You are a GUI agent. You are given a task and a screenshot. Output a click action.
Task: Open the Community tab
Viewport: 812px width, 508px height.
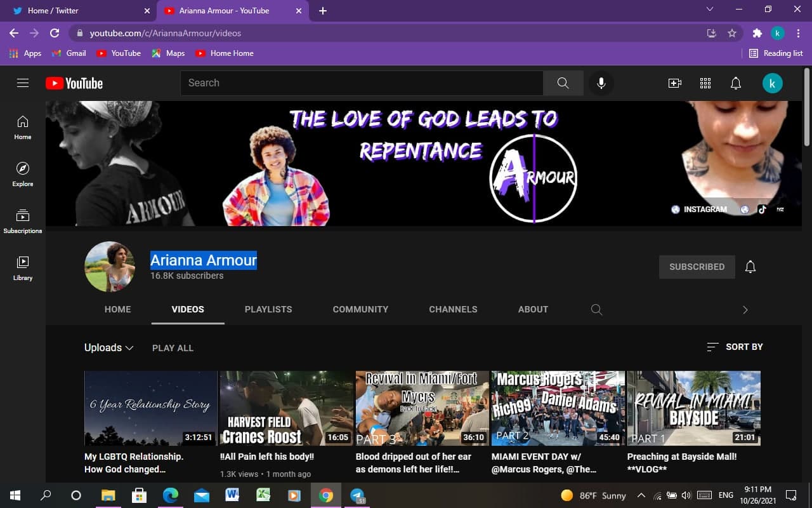[x=360, y=309]
